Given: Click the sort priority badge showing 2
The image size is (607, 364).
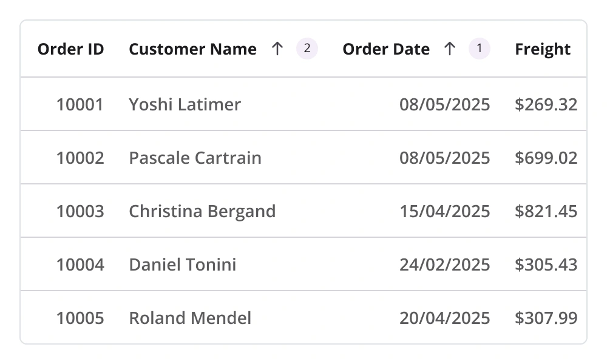Looking at the screenshot, I should point(306,49).
